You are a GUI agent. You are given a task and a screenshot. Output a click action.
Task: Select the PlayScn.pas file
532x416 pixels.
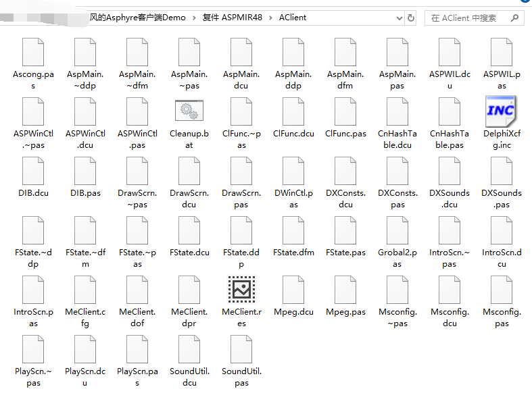137,350
